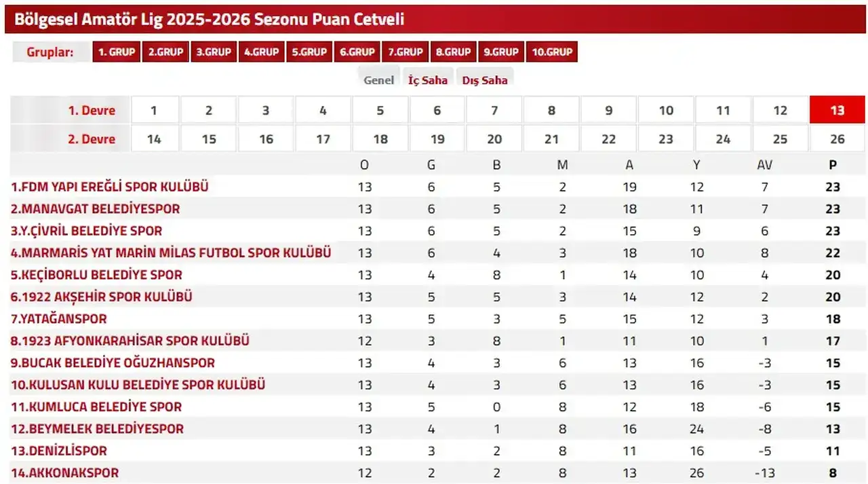The height and width of the screenshot is (484, 868).
Task: Switch to the Dış Saha tab
Action: pos(484,79)
